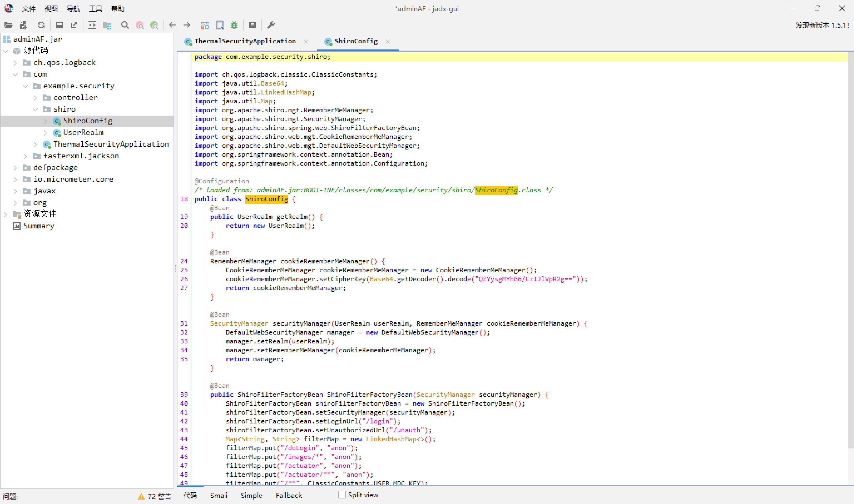Open class search via pink search icon
The height and width of the screenshot is (504, 854).
(140, 25)
